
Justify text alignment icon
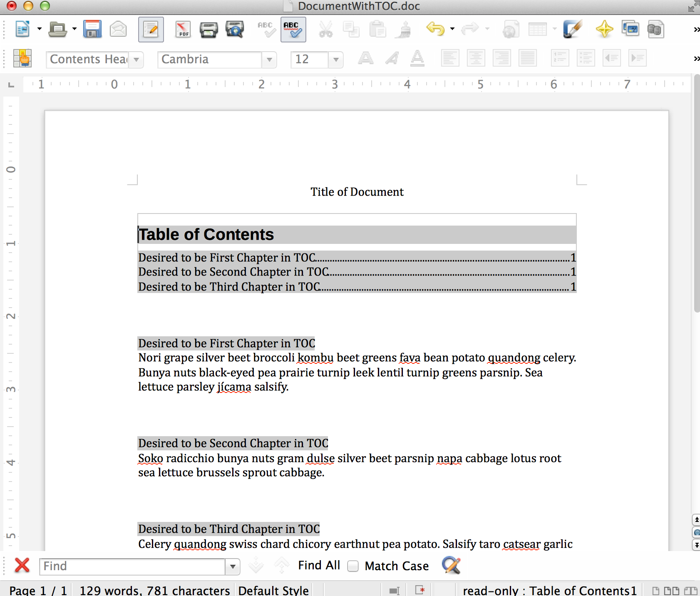pos(527,58)
